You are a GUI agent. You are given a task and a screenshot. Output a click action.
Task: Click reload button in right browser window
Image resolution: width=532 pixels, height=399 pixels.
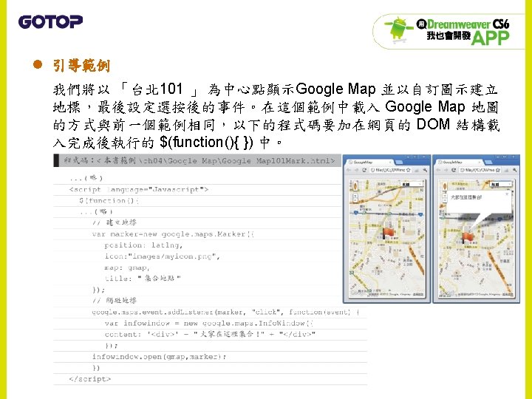[453, 170]
